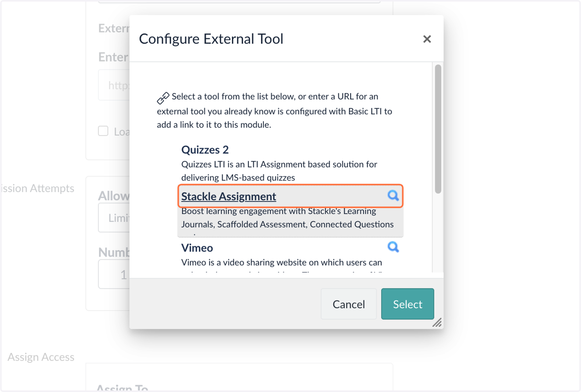Image resolution: width=581 pixels, height=392 pixels.
Task: Open the Limit attempts dropdown in background
Action: [114, 218]
